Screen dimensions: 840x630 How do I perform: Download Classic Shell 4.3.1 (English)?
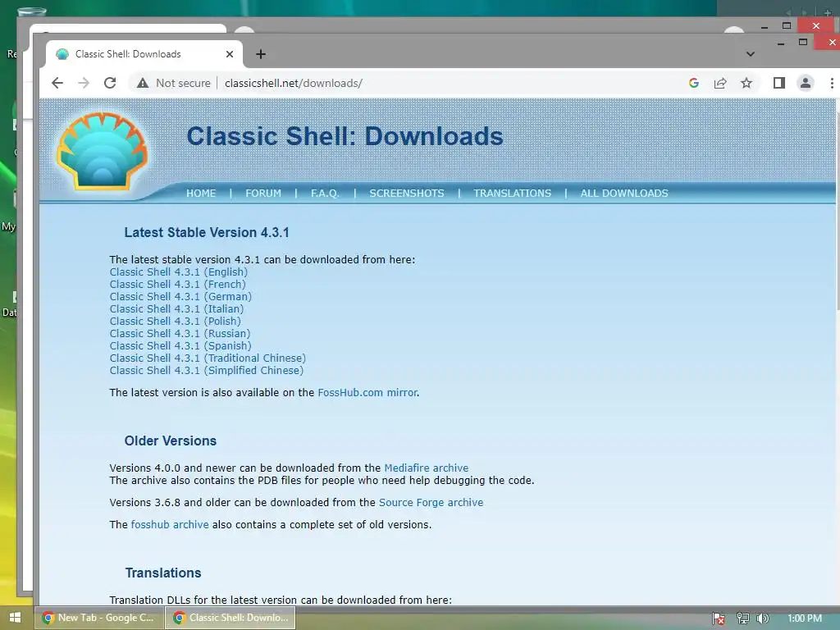178,272
